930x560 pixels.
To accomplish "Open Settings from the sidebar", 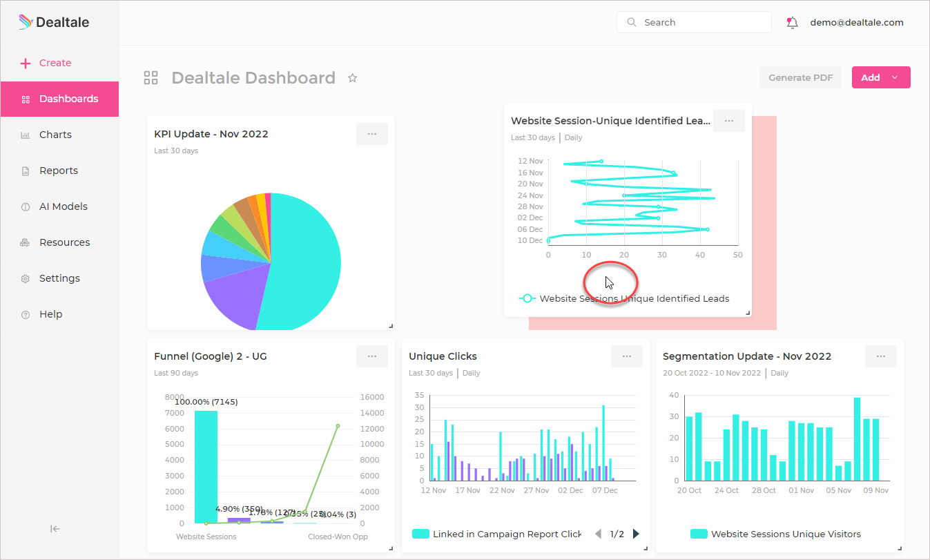I will point(59,278).
